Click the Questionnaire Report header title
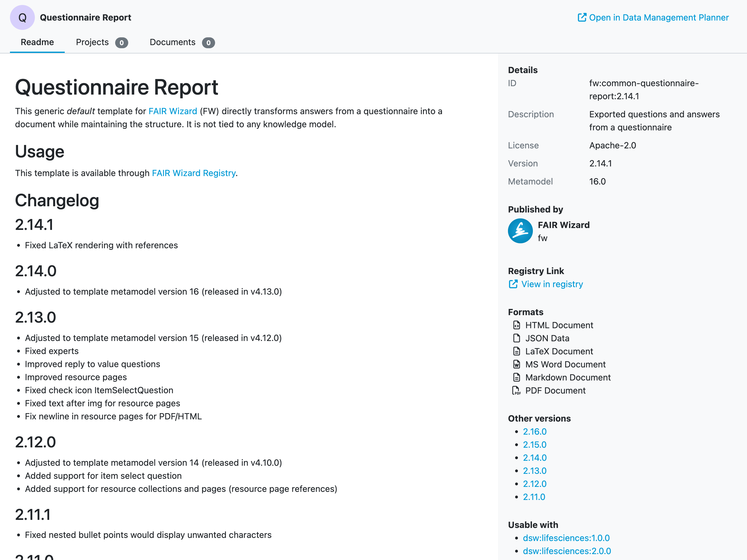This screenshot has height=560, width=747. [x=86, y=17]
